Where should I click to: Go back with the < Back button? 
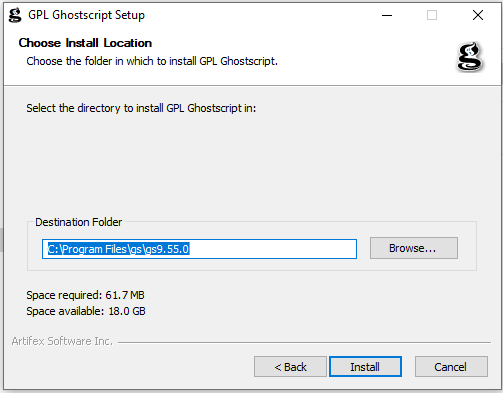tap(290, 367)
